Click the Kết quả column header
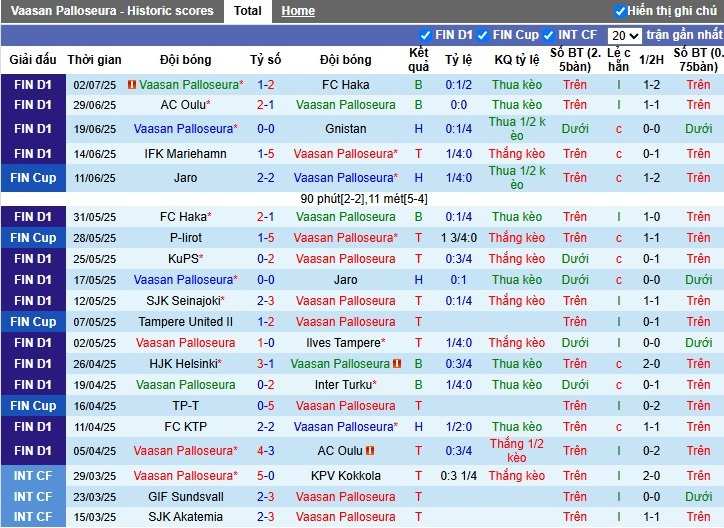This screenshot has height=528, width=724. click(419, 60)
